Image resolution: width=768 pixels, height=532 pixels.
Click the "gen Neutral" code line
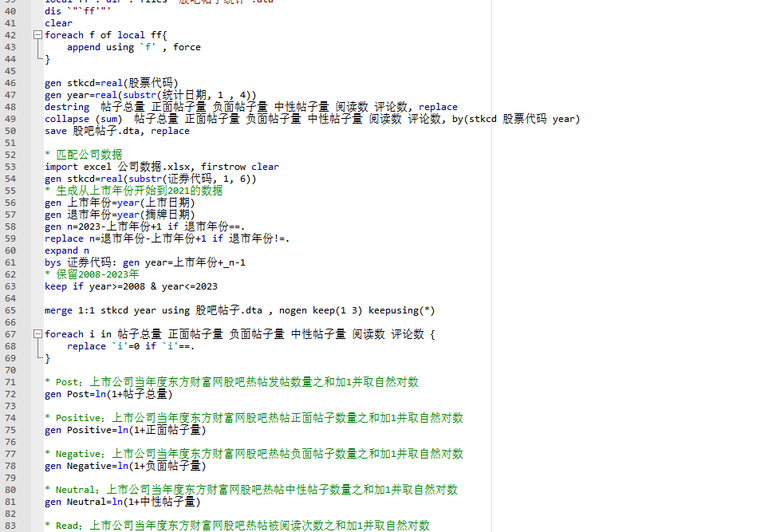[x=121, y=502]
